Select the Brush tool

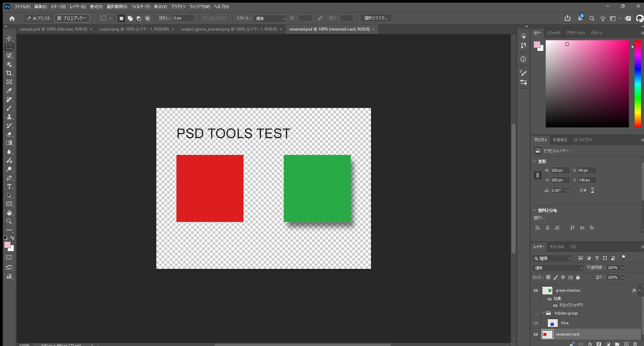point(9,108)
